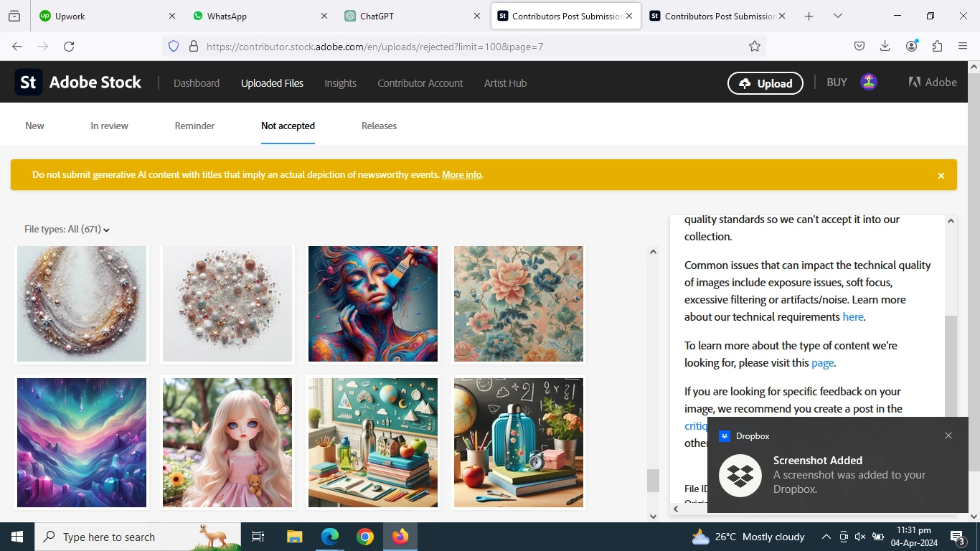Image resolution: width=980 pixels, height=551 pixels.
Task: Select the school supplies books thumbnail
Action: 373,443
